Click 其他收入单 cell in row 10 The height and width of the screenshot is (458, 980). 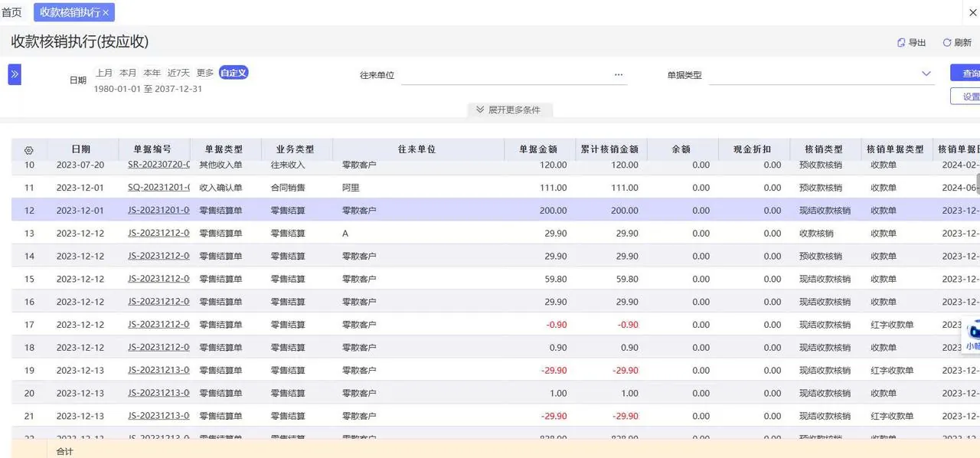pos(220,165)
